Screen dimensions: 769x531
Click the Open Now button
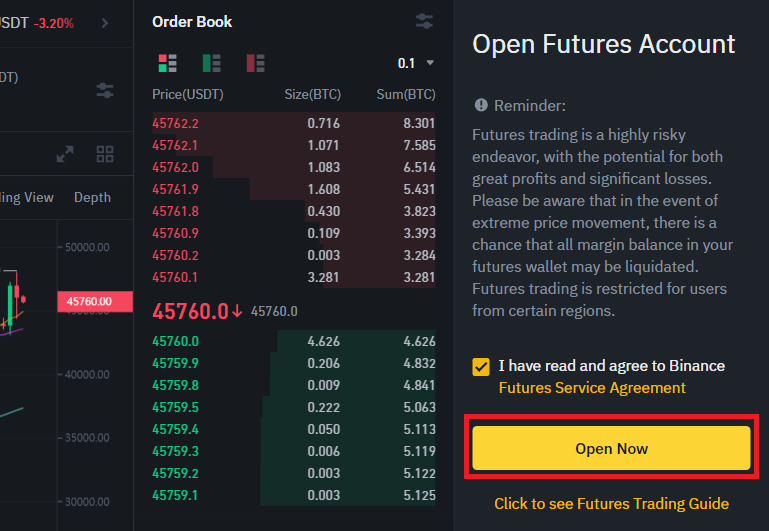(x=611, y=448)
